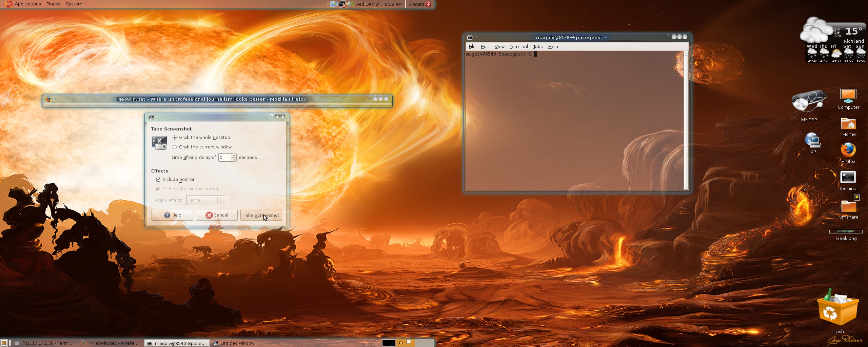Open the Applications menu in top panel
Screen dimensions: 868x347
click(x=27, y=4)
